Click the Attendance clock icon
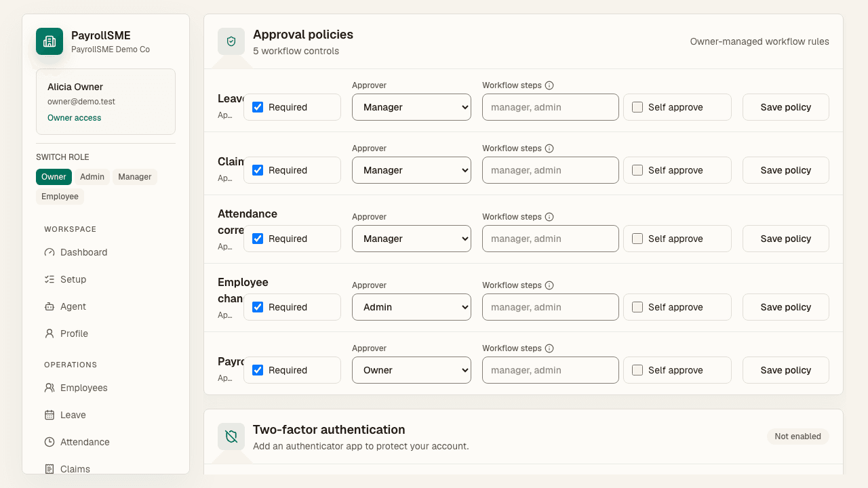The height and width of the screenshot is (488, 868). pyautogui.click(x=50, y=442)
